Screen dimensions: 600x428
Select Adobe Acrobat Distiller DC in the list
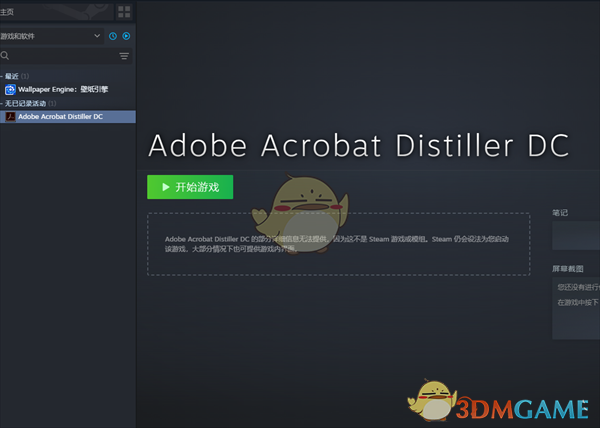click(x=68, y=117)
